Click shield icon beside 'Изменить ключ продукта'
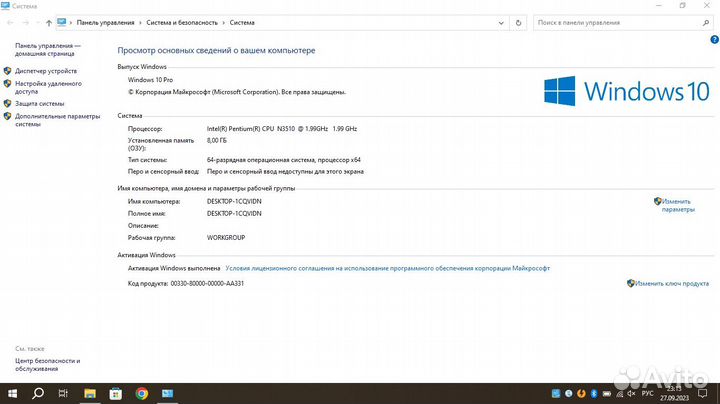This screenshot has width=720, height=404. point(630,283)
